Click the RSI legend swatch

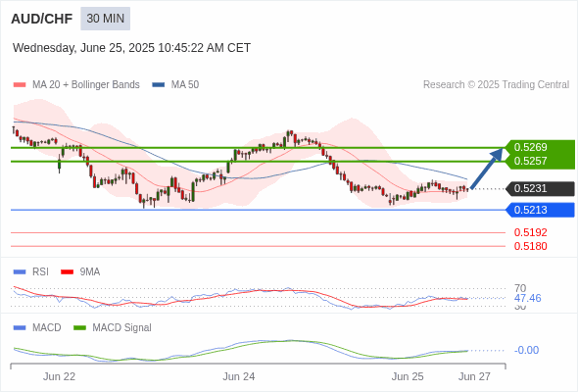tap(20, 272)
